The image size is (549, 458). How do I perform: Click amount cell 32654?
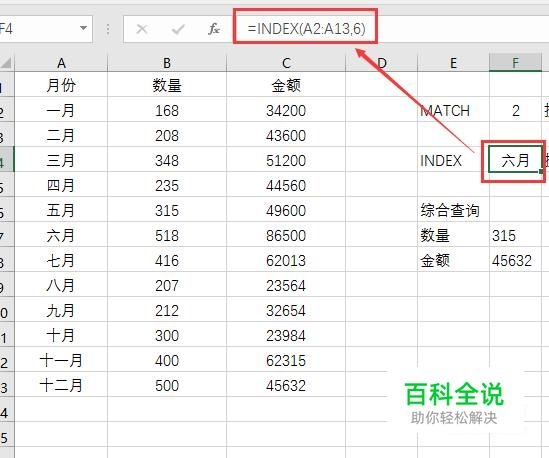pyautogui.click(x=286, y=310)
